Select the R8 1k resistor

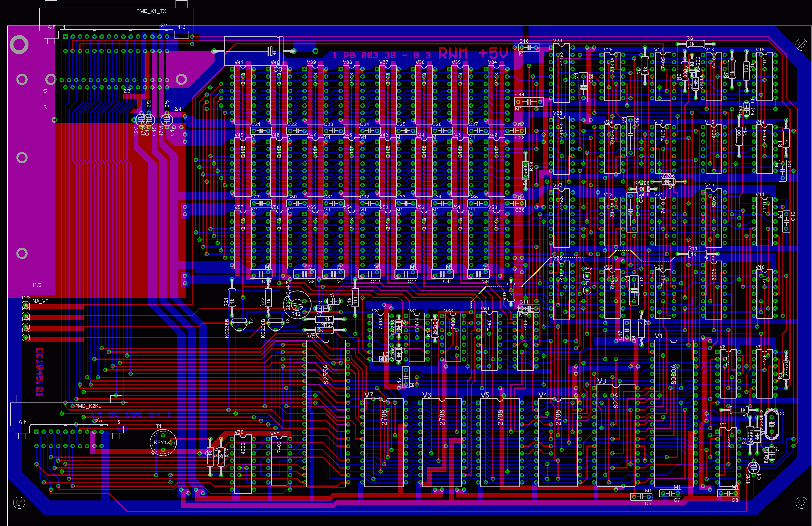(x=696, y=44)
